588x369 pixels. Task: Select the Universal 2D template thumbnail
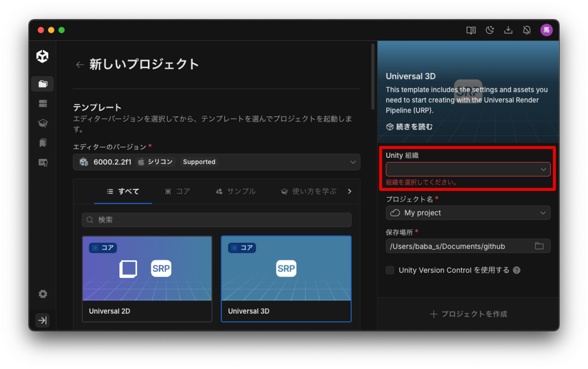(147, 268)
